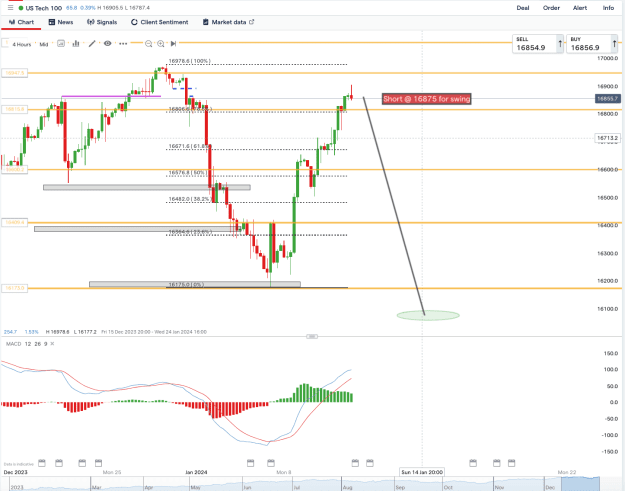
Task: Expand the 4 Hours timeframe dropdown
Action: coord(22,44)
